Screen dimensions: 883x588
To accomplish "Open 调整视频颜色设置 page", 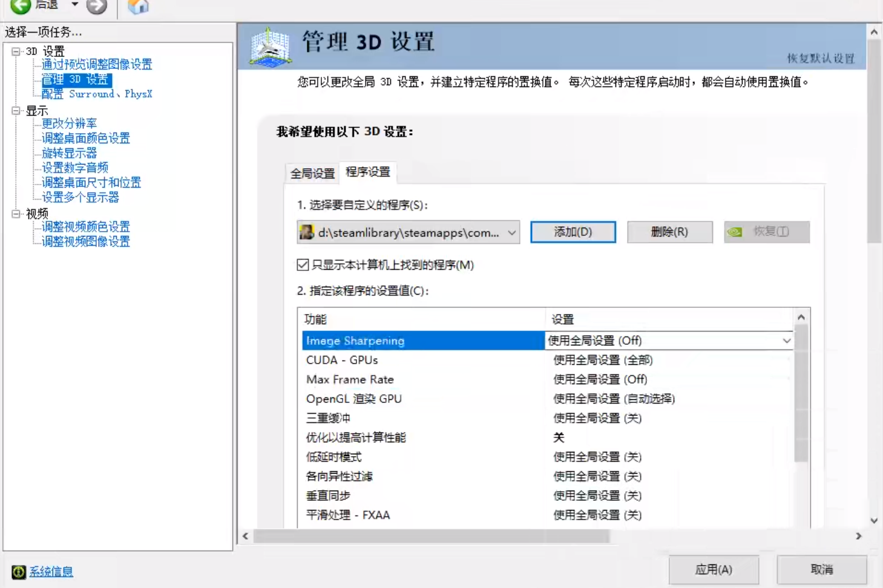I will coord(86,227).
